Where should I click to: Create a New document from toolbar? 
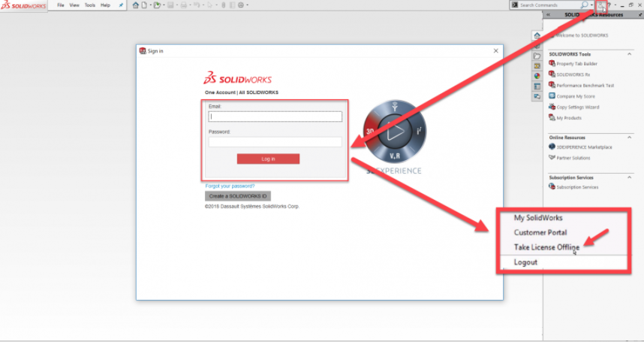(144, 5)
